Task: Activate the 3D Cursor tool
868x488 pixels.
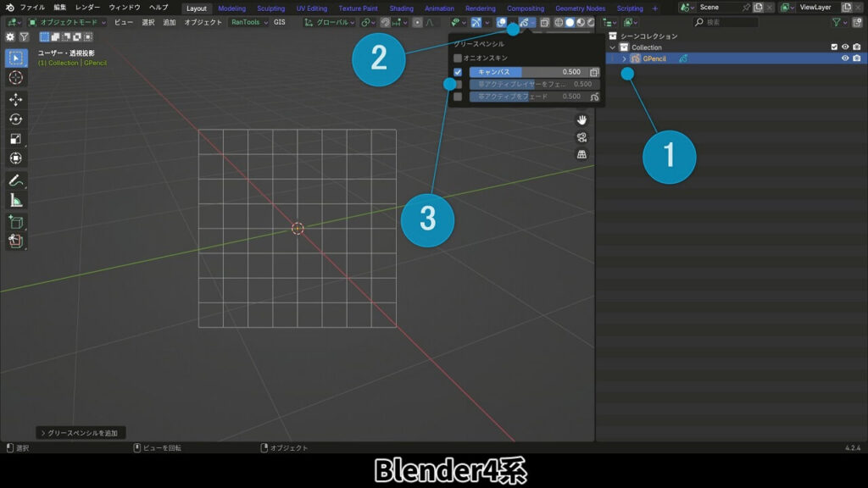Action: pyautogui.click(x=16, y=77)
